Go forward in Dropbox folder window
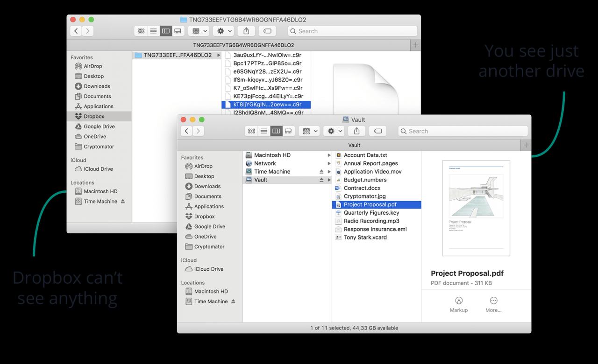The height and width of the screenshot is (364, 598). click(88, 31)
